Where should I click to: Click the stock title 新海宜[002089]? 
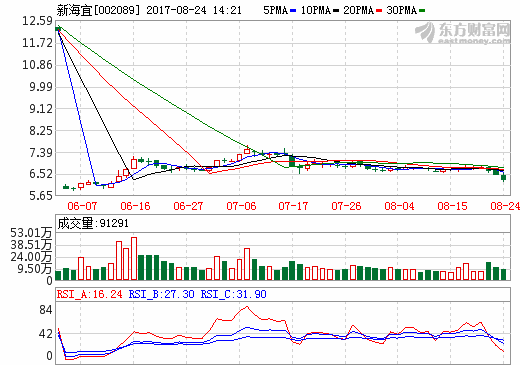tap(98, 10)
